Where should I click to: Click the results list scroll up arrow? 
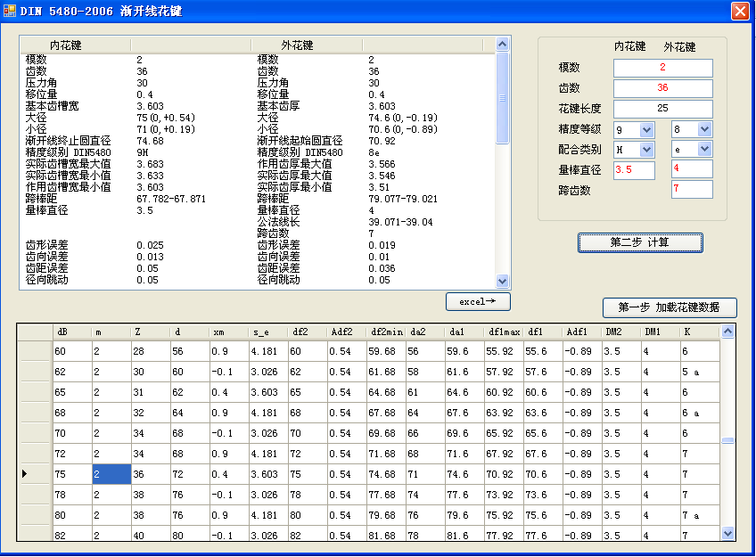point(503,45)
